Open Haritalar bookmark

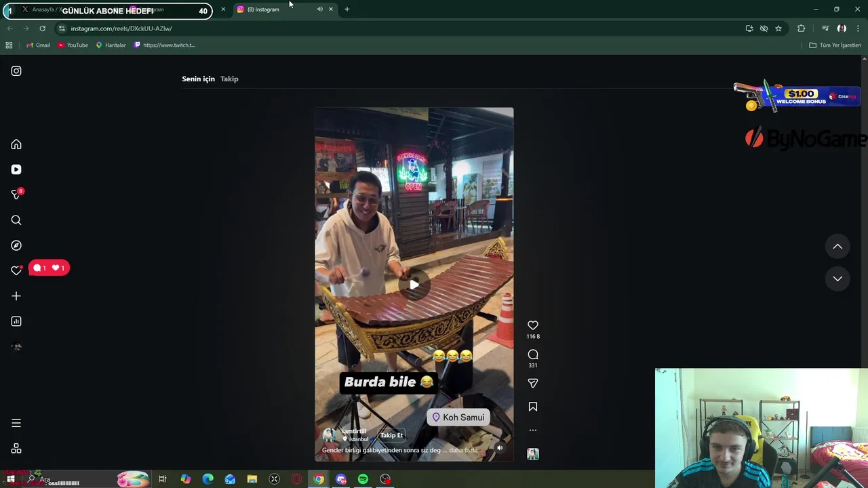(111, 45)
